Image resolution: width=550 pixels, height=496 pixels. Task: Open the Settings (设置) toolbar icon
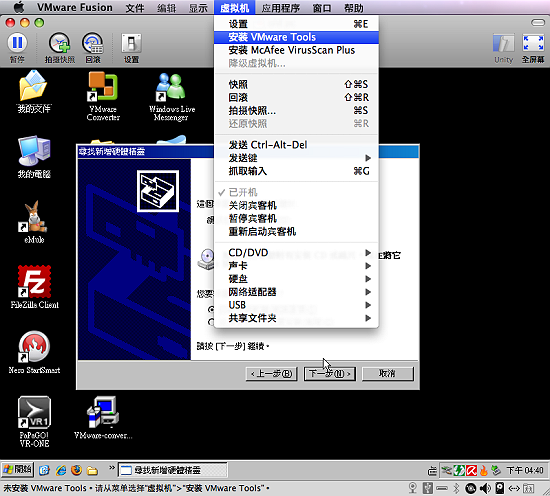[x=131, y=43]
